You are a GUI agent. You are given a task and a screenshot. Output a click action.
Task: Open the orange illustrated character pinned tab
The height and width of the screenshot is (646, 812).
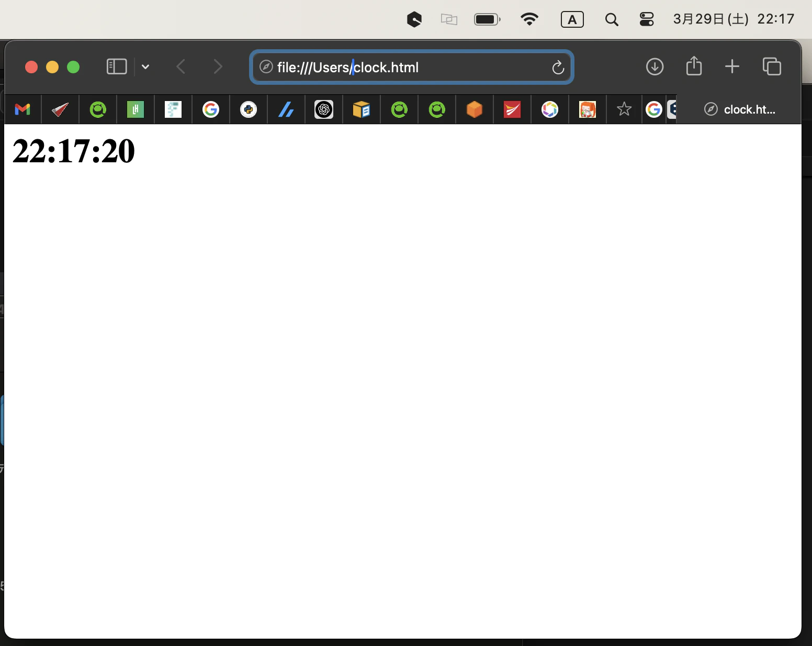[x=588, y=109]
